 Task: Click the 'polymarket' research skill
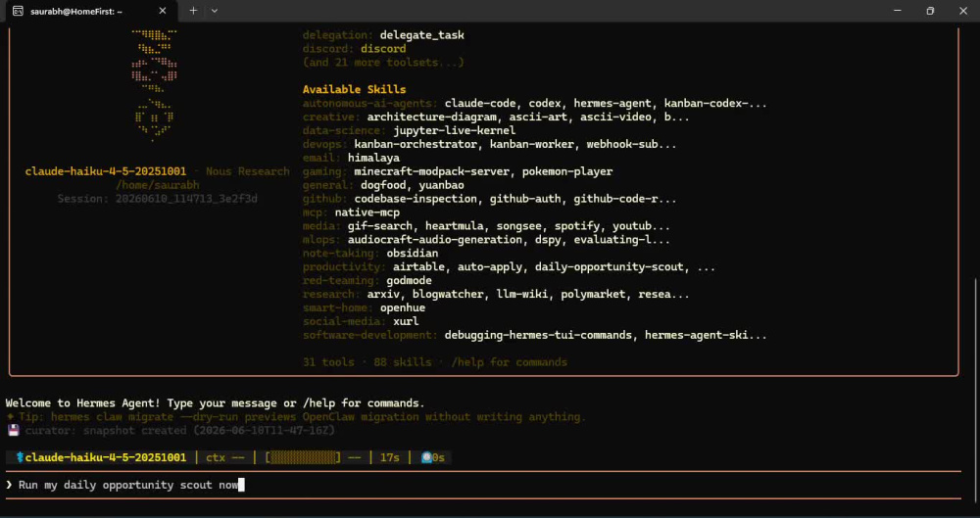click(x=593, y=295)
